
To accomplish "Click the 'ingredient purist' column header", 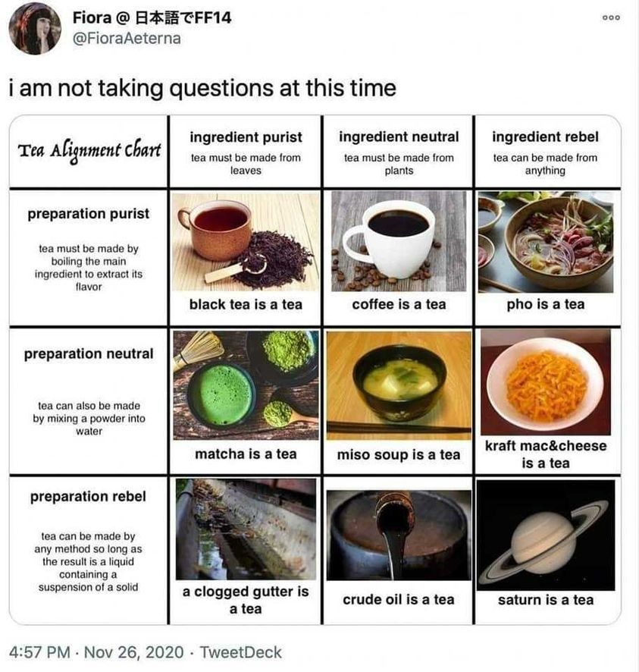I will tap(246, 137).
